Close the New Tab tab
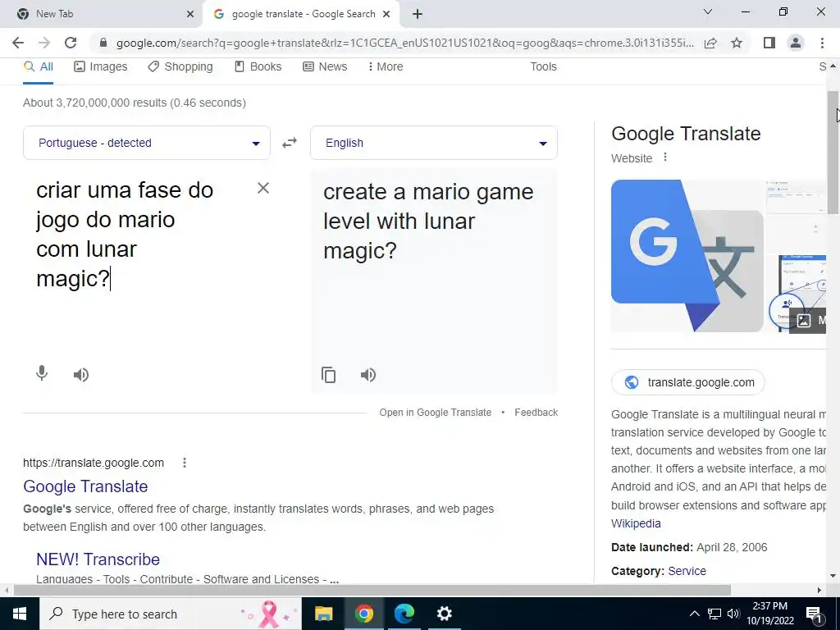The image size is (840, 630). click(x=190, y=14)
